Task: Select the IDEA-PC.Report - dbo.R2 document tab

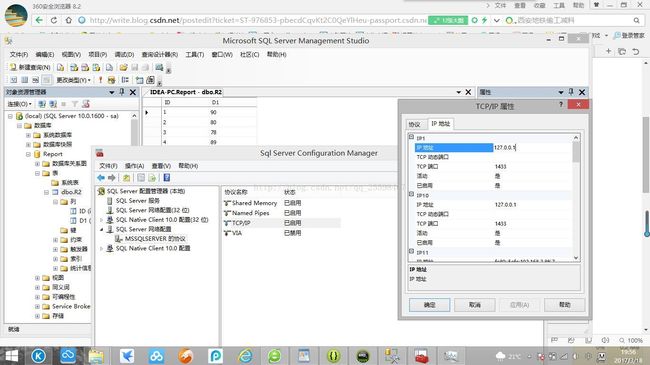Action: pos(185,92)
